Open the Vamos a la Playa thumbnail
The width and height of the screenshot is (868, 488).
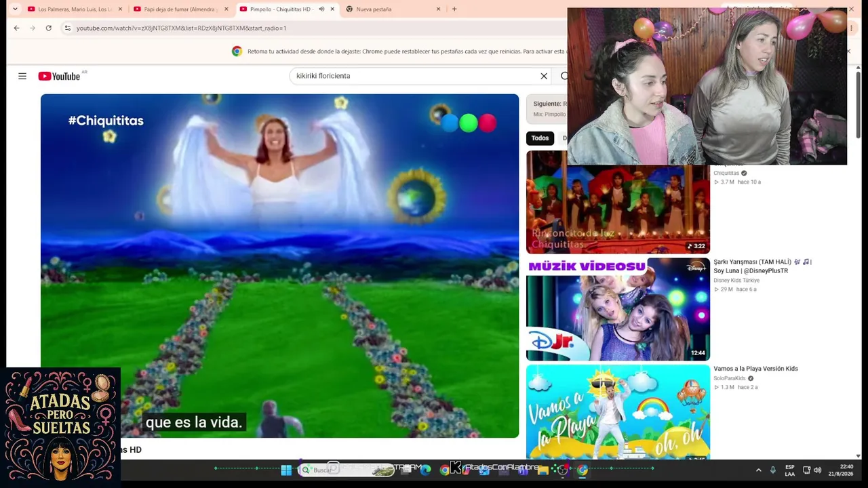[618, 412]
